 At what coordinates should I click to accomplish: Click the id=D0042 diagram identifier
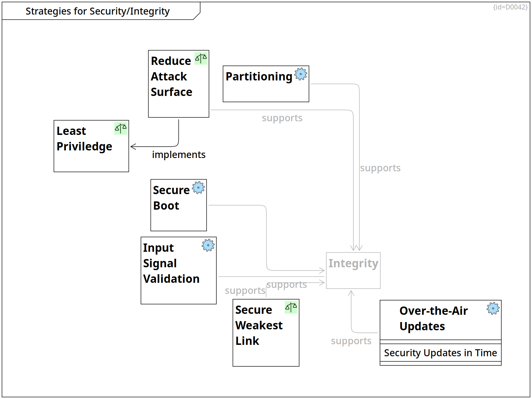510,7
